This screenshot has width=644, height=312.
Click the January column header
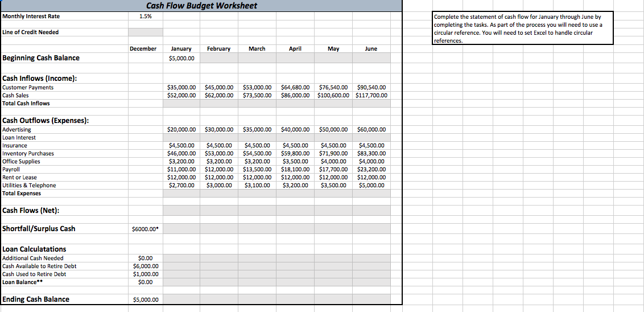(181, 48)
